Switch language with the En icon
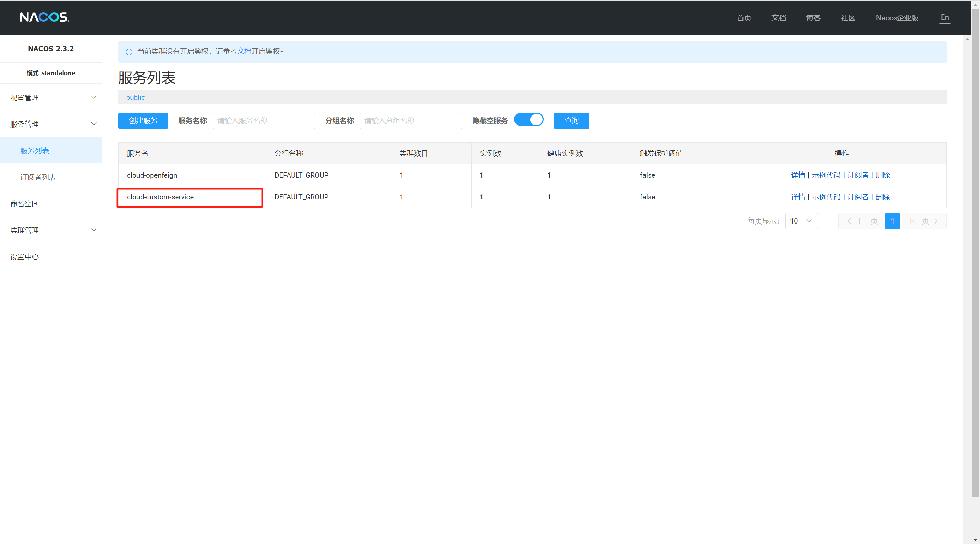The image size is (980, 544). 944,17
